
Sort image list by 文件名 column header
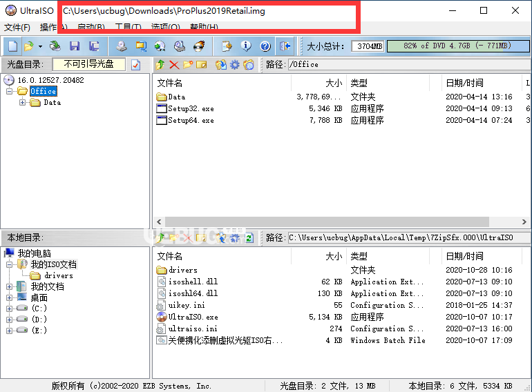click(x=222, y=83)
